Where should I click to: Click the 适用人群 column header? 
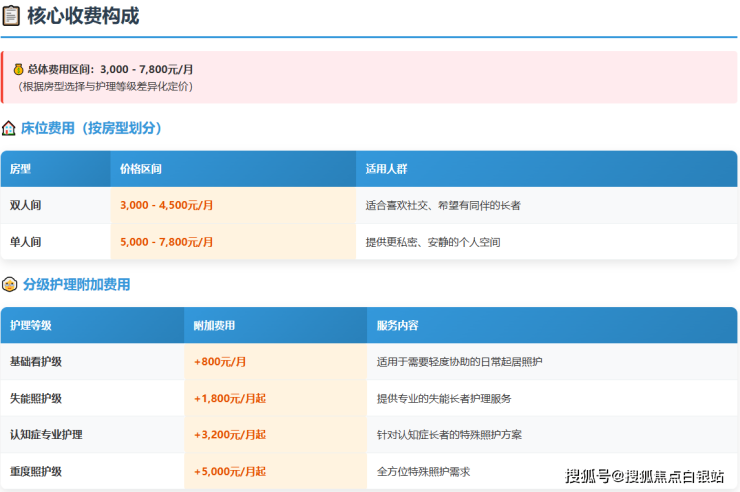click(387, 169)
